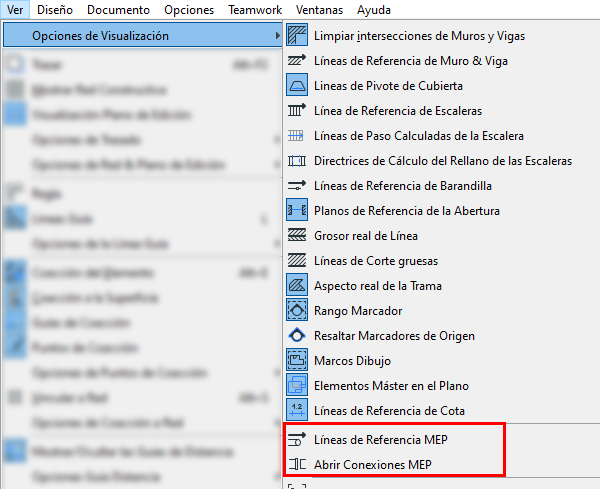
Task: Select Opciones de Visualización submenu entry
Action: [143, 36]
